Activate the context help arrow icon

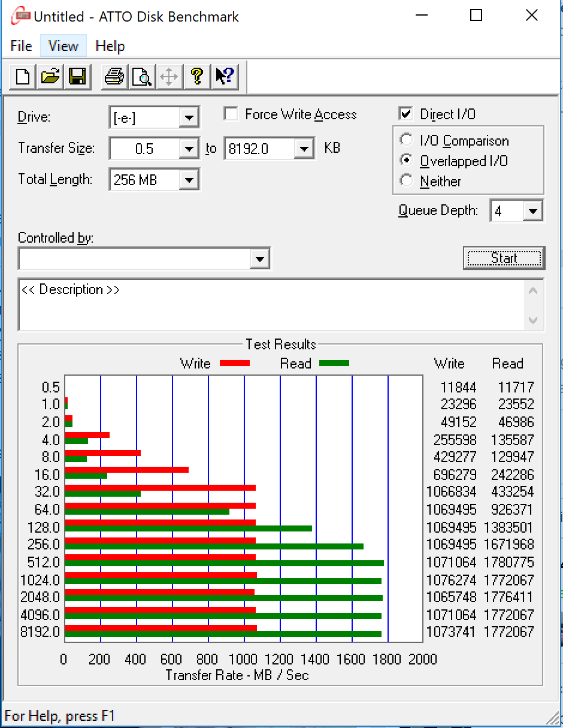225,77
